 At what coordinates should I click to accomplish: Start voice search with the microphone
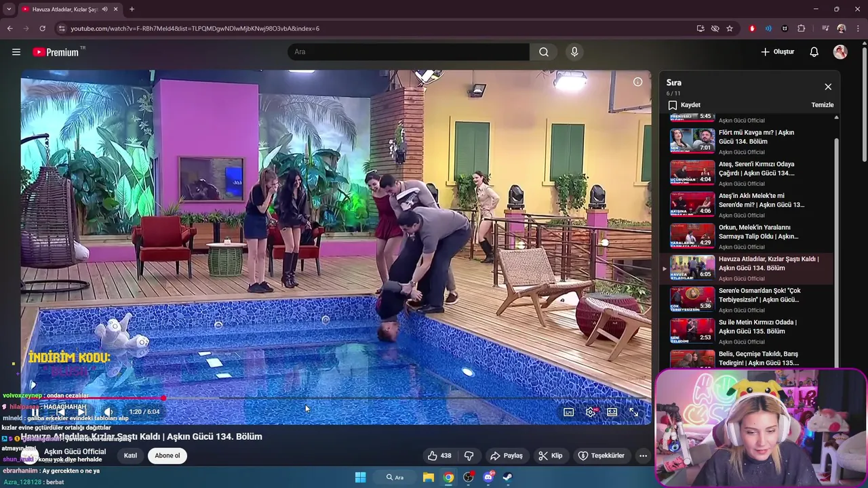(574, 52)
